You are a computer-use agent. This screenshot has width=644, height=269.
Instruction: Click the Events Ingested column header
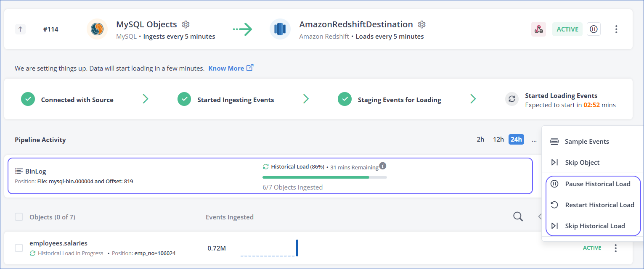(x=230, y=217)
